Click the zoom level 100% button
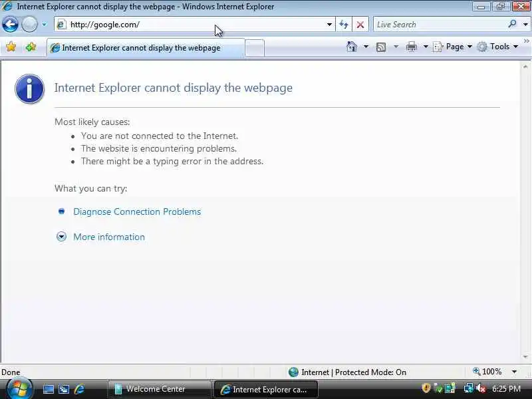Screen dimensions: 532x399 pos(487,372)
